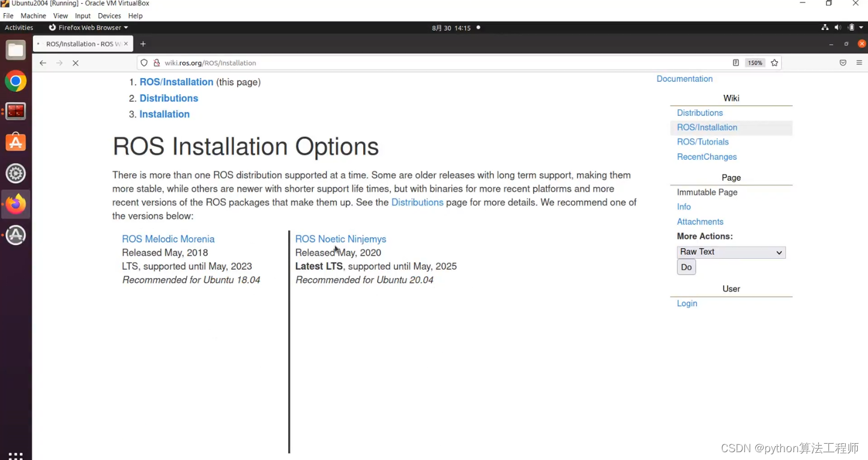Open Distributions in the Wiki sidebar
This screenshot has width=868, height=460.
pos(700,113)
